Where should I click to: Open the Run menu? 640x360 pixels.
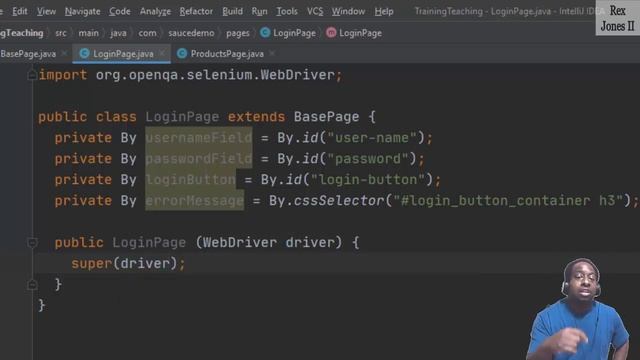[259, 11]
